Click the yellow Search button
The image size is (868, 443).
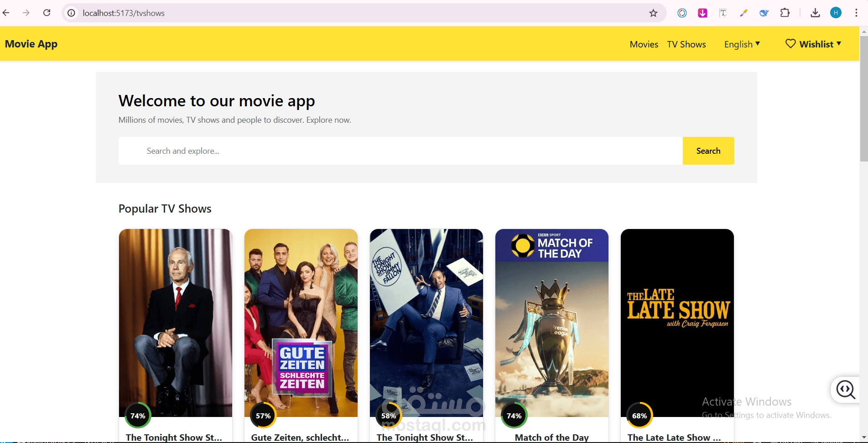click(x=708, y=151)
